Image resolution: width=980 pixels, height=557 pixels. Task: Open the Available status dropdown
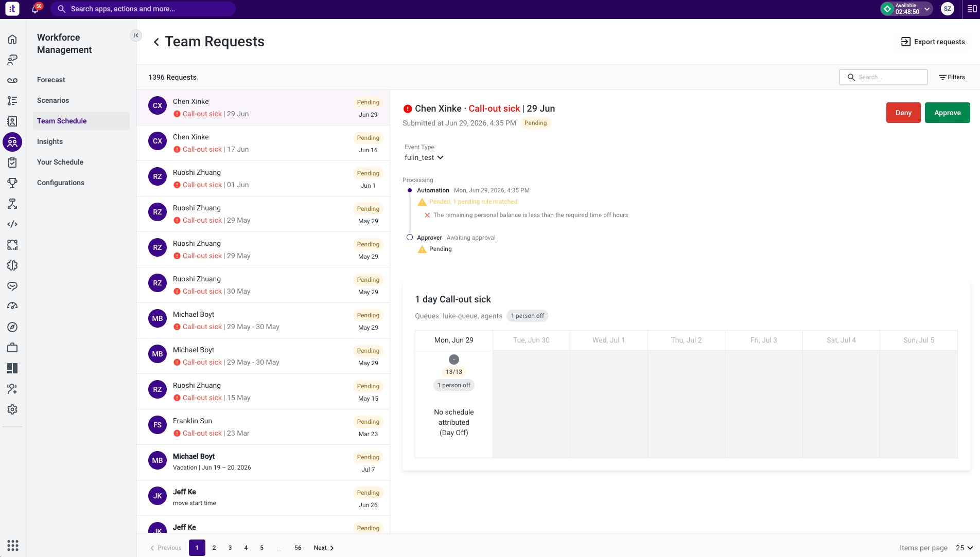(906, 9)
